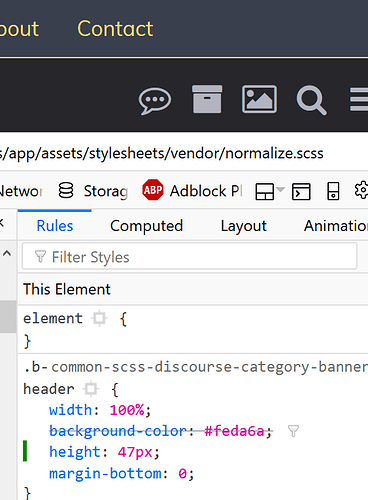Click the .b-common-scss-discourse-category-banner selector
The width and height of the screenshot is (368, 500).
point(196,367)
